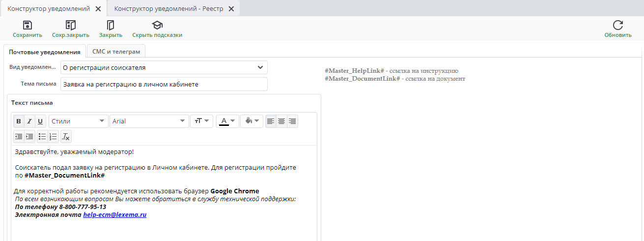
Task: Toggle italic formatting in editor
Action: pyautogui.click(x=29, y=121)
